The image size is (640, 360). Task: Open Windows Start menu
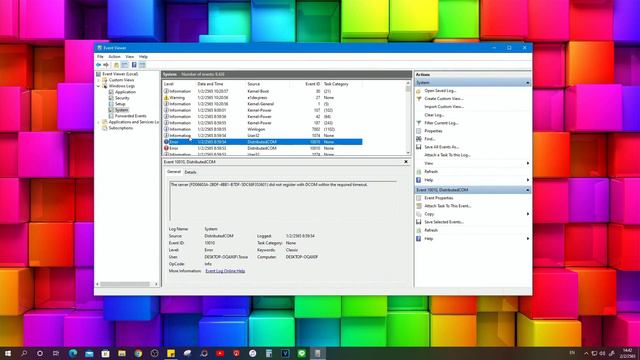[x=8, y=353]
